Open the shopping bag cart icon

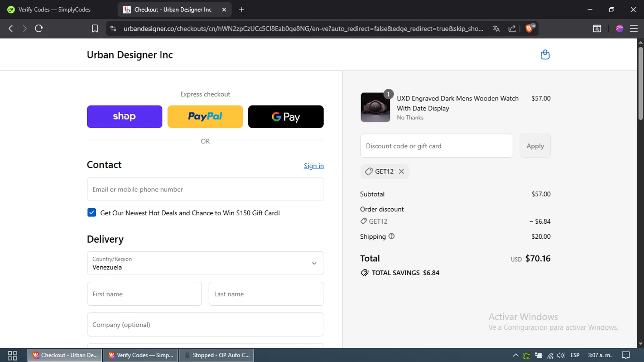pyautogui.click(x=545, y=55)
